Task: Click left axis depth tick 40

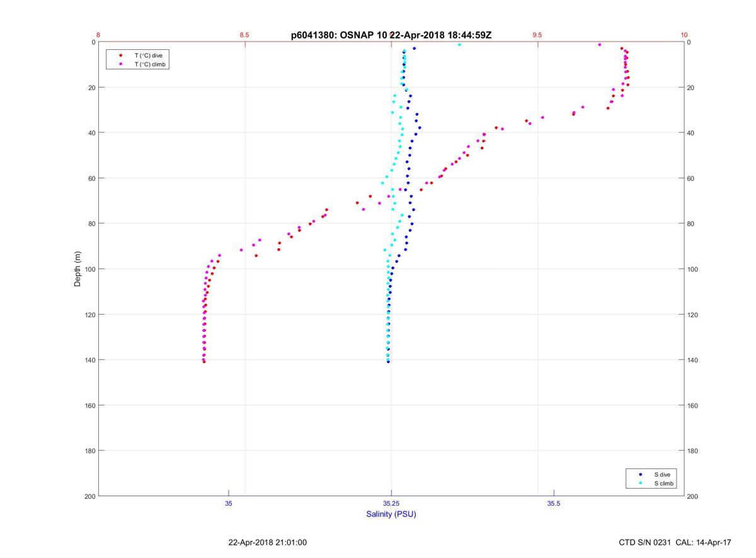Action: click(x=91, y=133)
